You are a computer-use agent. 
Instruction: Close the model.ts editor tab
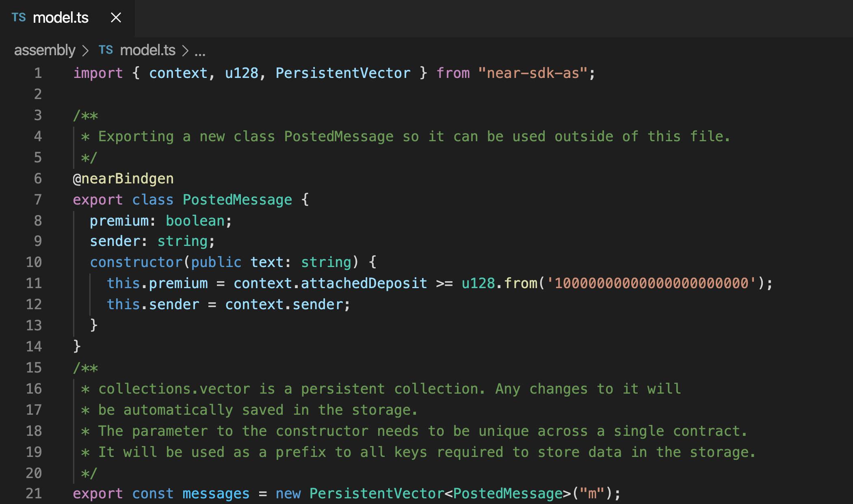pos(116,17)
